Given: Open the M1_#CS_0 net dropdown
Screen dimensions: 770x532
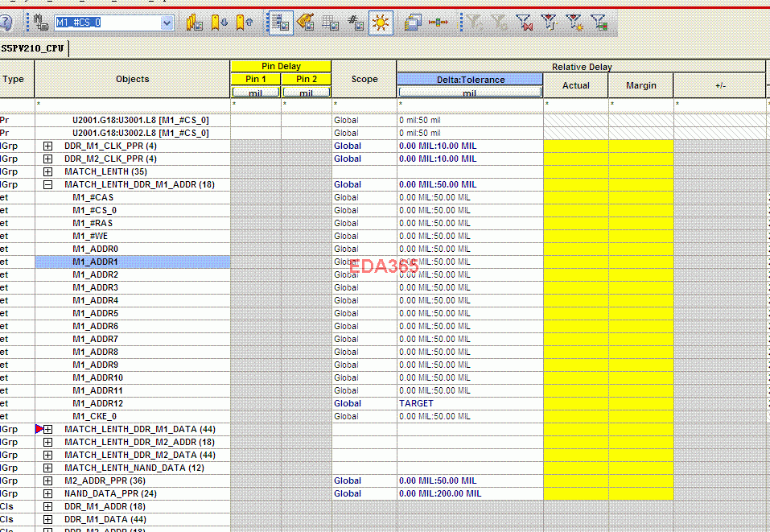Looking at the screenshot, I should click(x=167, y=23).
